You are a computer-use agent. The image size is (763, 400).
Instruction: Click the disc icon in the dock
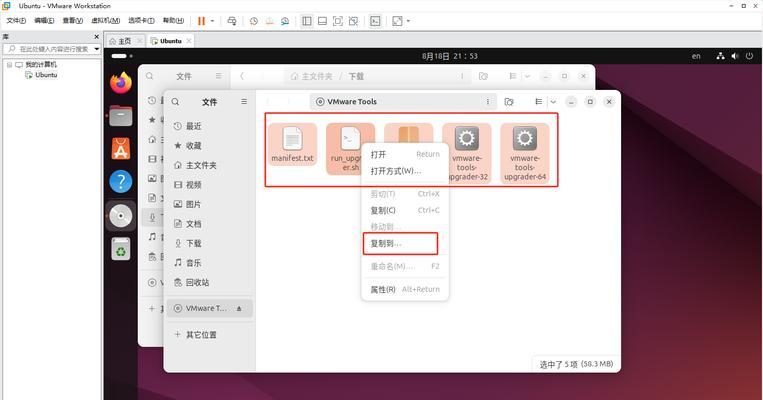pos(121,216)
